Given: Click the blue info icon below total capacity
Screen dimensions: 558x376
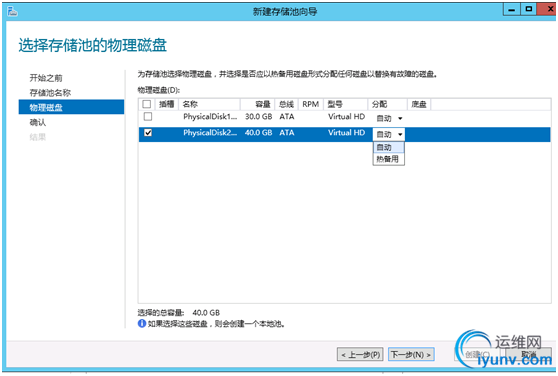Looking at the screenshot, I should click(x=142, y=323).
